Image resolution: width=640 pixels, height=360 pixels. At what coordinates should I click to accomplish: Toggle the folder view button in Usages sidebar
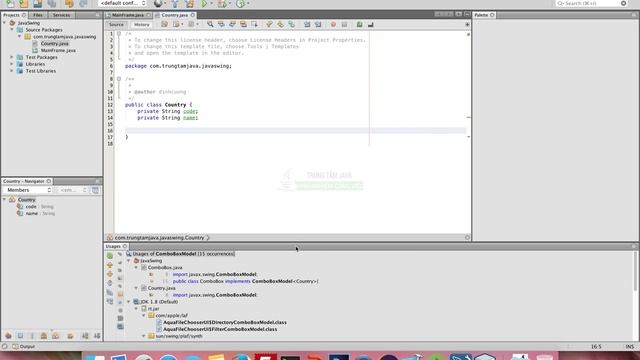click(x=120, y=294)
